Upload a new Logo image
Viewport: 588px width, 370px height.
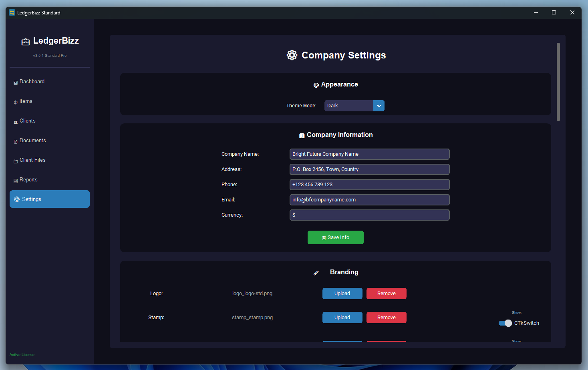click(342, 294)
